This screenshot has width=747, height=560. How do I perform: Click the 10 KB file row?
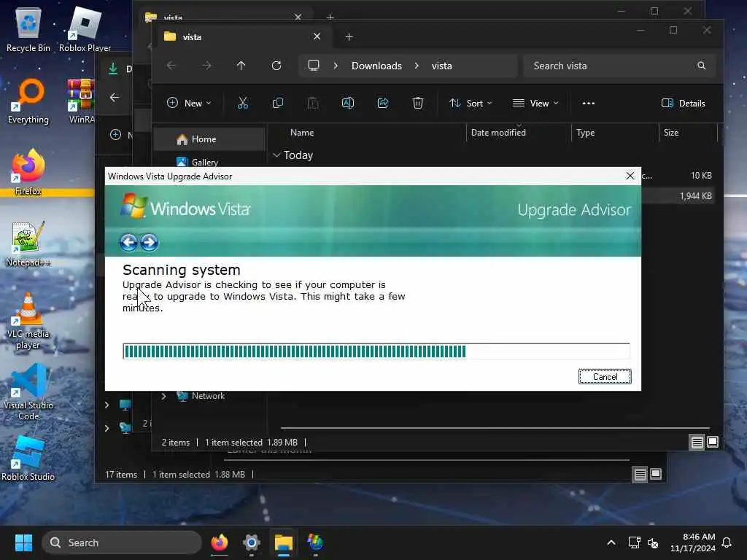[678, 176]
